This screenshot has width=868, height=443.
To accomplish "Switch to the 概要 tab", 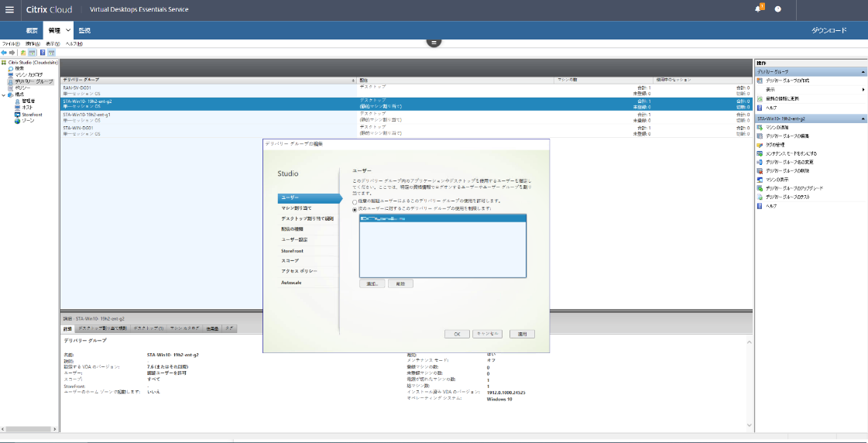I will (x=32, y=30).
